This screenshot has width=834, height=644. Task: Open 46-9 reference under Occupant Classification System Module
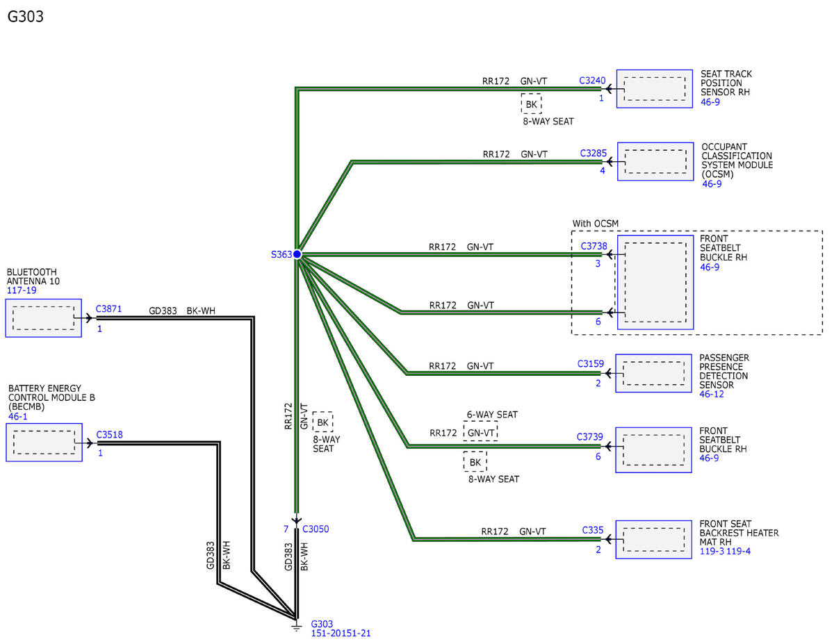click(x=712, y=184)
